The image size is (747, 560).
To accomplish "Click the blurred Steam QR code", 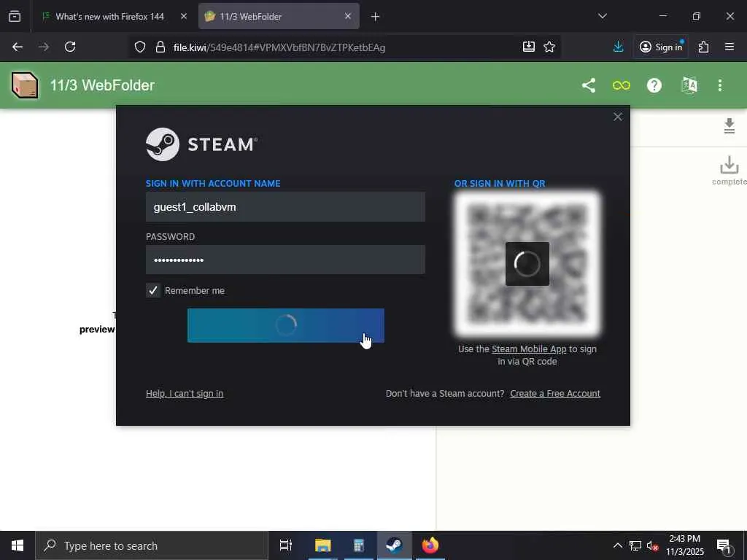I will coord(527,264).
